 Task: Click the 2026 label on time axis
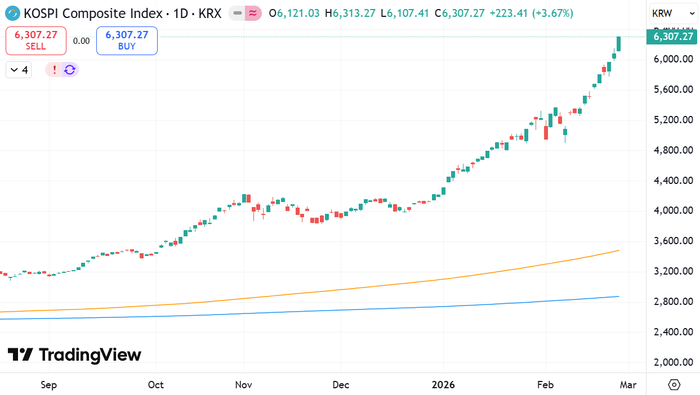tap(443, 385)
